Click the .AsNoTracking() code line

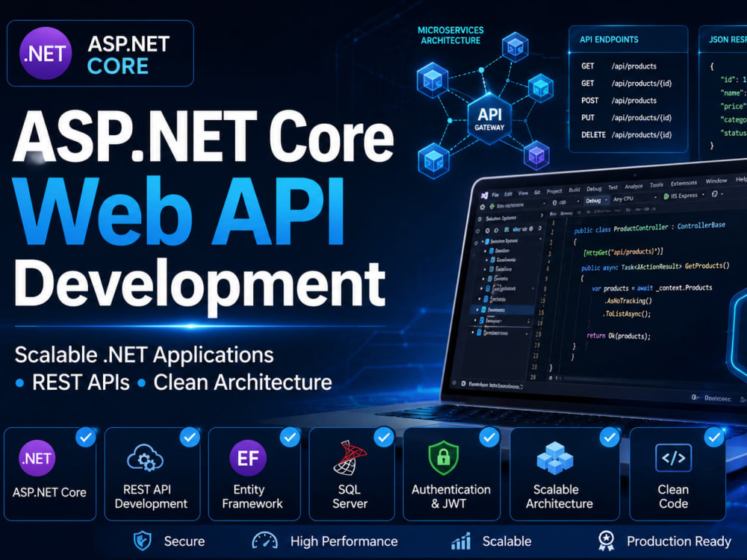point(628,301)
